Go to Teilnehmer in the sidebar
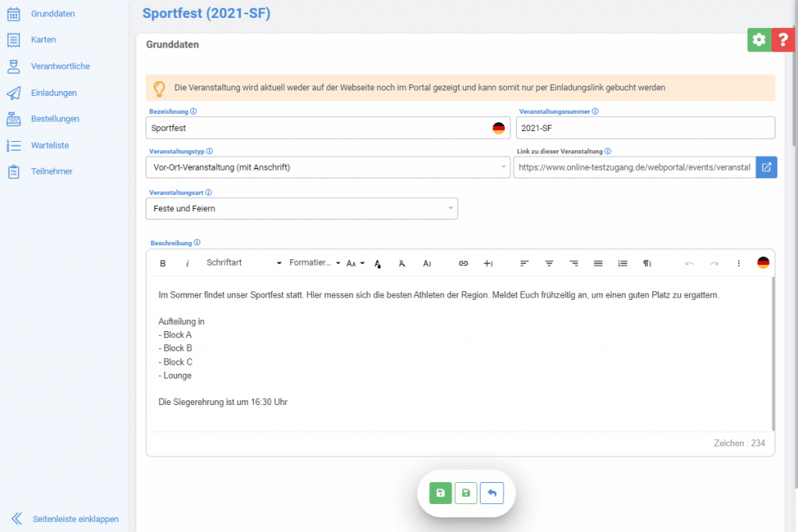Viewport: 798px width, 532px height. pyautogui.click(x=51, y=171)
